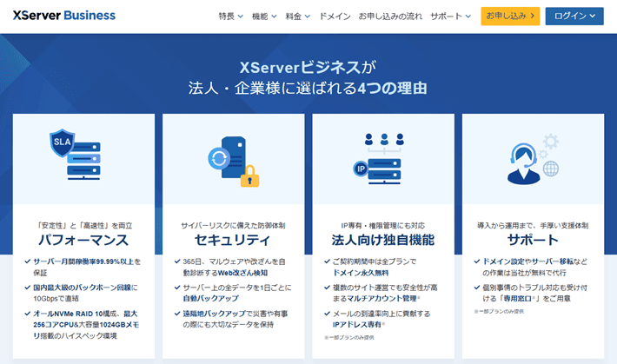Click the headset support agent icon
This screenshot has height=364, width=617.
pyautogui.click(x=533, y=159)
